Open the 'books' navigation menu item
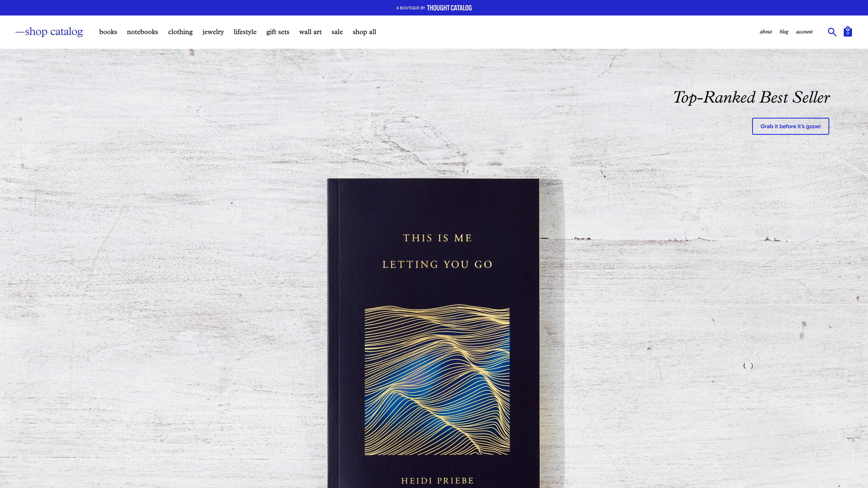Screen dimensions: 868x488 [x=108, y=32]
